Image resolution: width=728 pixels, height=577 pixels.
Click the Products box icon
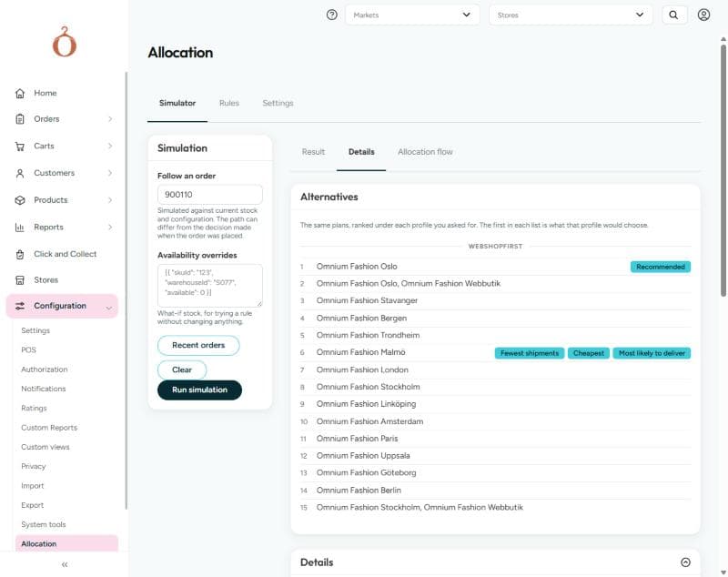(20, 200)
